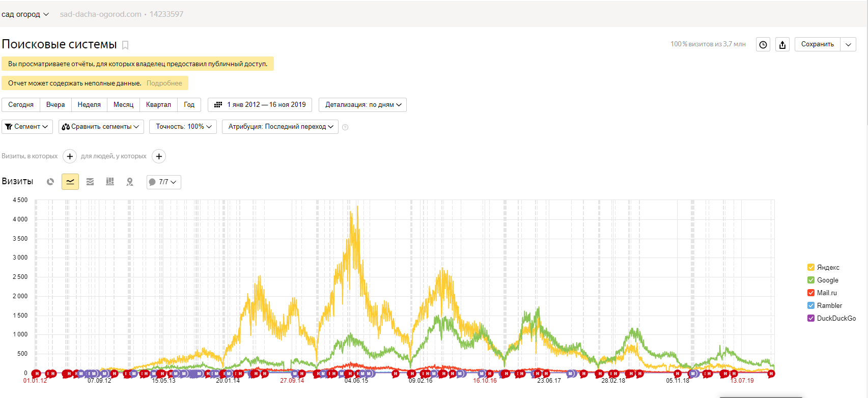Select the Неделя period tab
This screenshot has width=868, height=398.
pyautogui.click(x=89, y=105)
